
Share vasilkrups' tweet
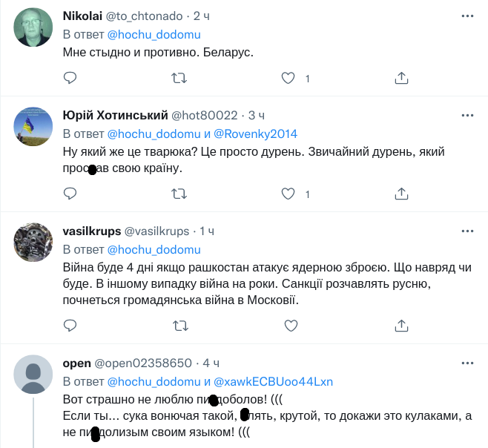pos(400,326)
